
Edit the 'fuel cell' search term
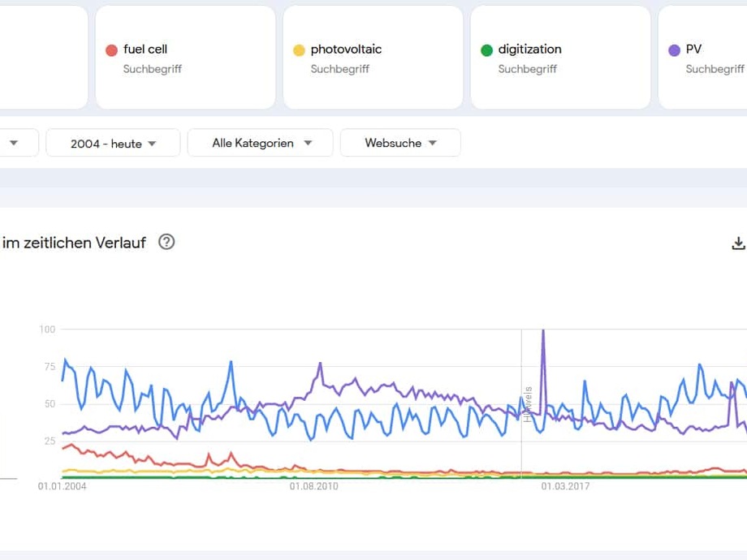145,50
